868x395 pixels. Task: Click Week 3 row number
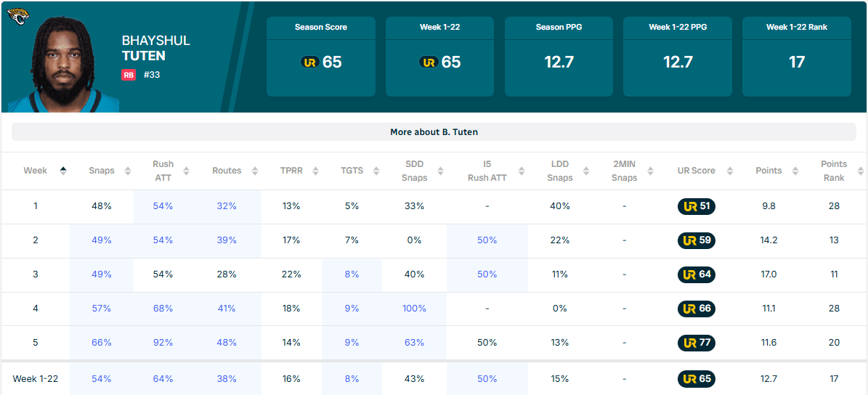click(x=36, y=274)
